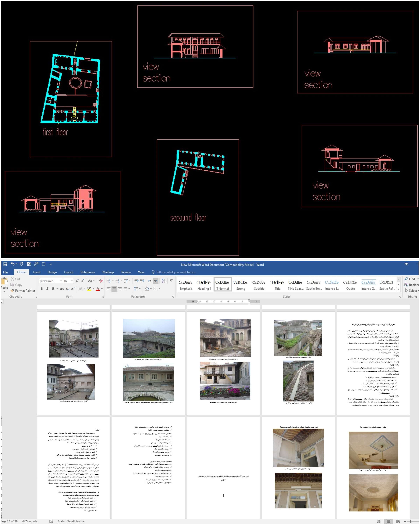Toggle Bold formatting
Screen dimensions: 420x525
tap(42, 289)
